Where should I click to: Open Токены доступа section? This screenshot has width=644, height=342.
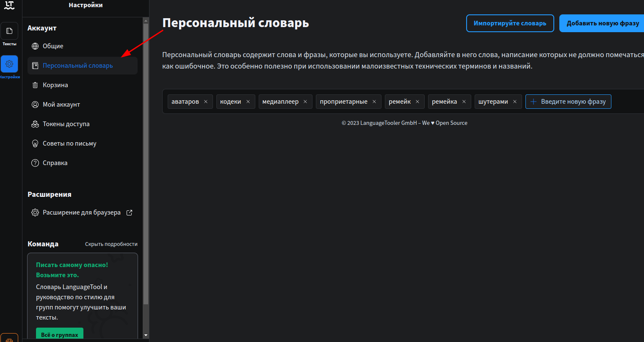[83, 124]
